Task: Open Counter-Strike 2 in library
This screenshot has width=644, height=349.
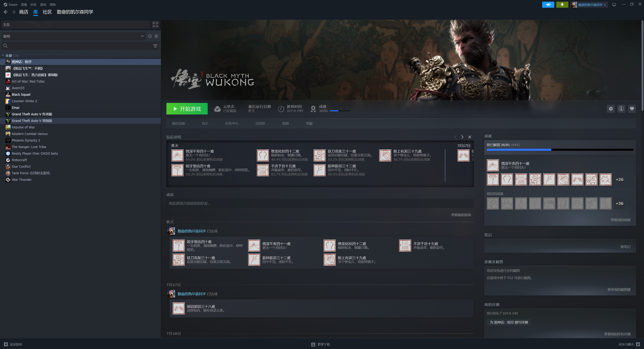Action: pyautogui.click(x=80, y=101)
